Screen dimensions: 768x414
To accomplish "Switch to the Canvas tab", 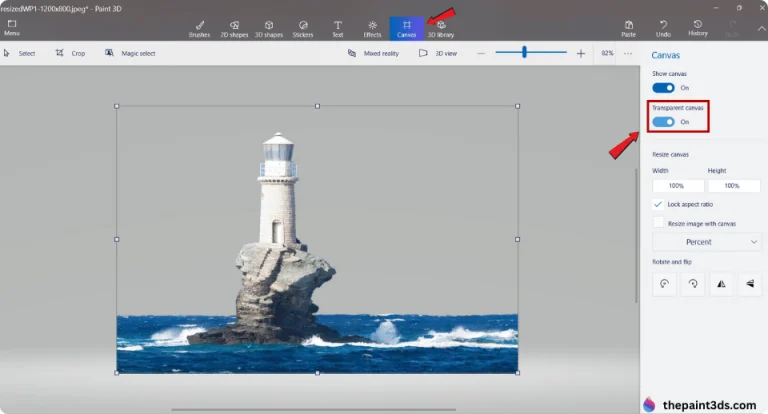I will click(x=407, y=29).
